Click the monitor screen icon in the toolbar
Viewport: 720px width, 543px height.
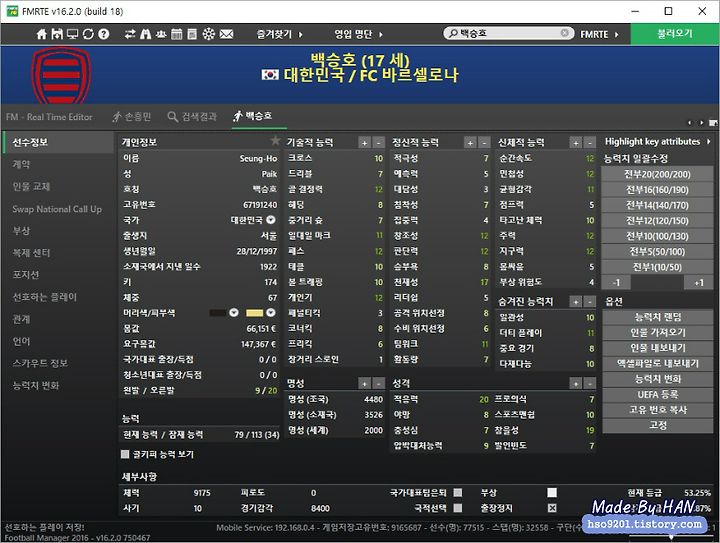(x=73, y=34)
